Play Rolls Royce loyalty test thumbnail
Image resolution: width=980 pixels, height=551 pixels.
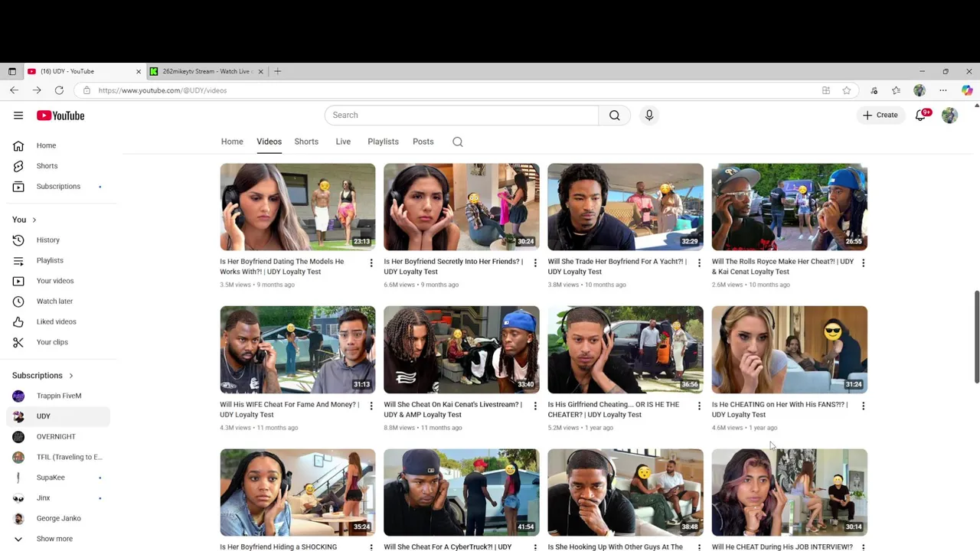[x=789, y=207]
